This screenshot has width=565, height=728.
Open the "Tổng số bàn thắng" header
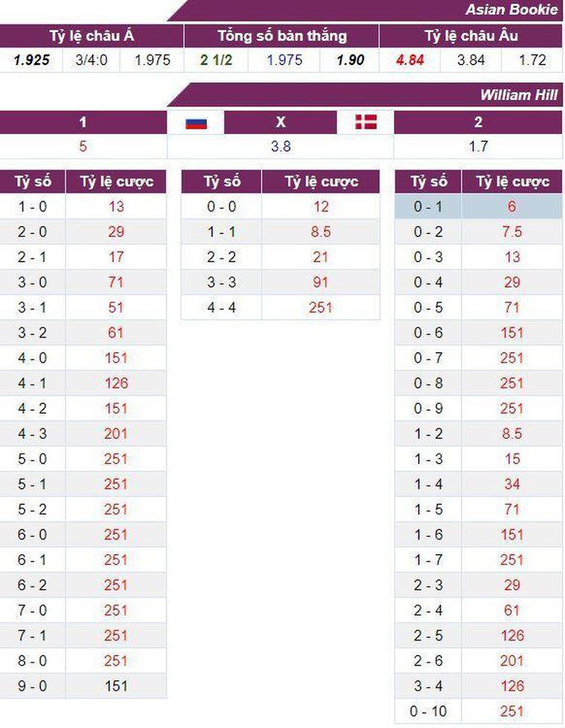pos(282,36)
